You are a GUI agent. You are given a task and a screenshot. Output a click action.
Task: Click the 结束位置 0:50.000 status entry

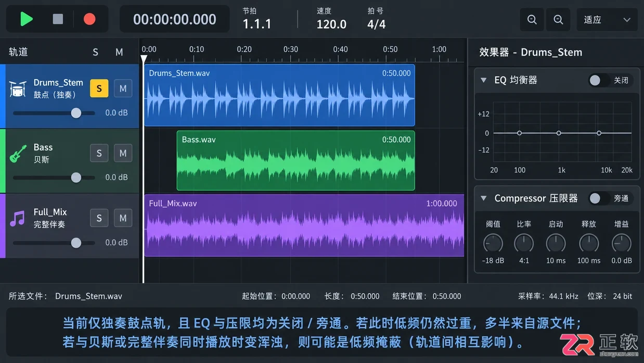tap(427, 296)
